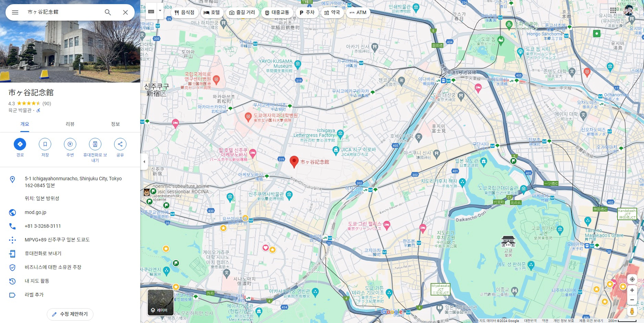Image resolution: width=644 pixels, height=323 pixels.
Task: Click the 개인 정보 보호 footer link
Action: coord(564,321)
